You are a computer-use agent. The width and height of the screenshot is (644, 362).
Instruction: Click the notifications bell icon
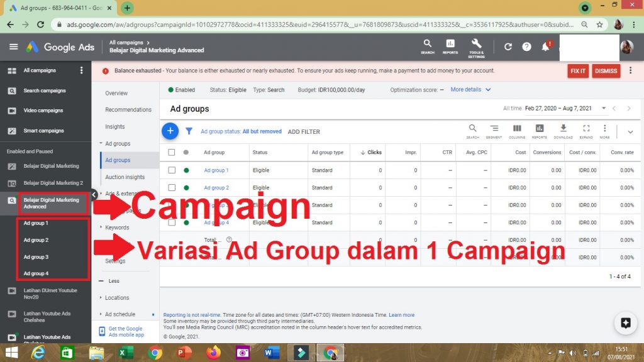[545, 47]
